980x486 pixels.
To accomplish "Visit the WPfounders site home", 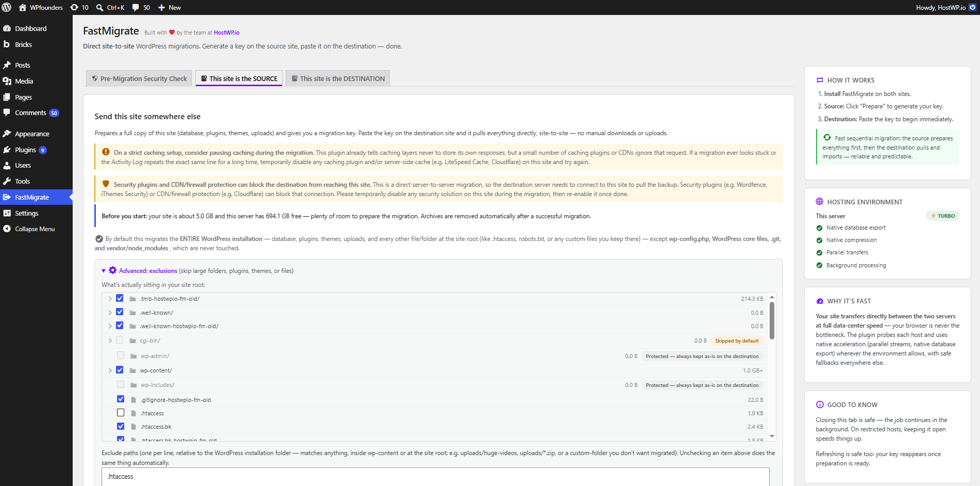I will click(x=41, y=7).
